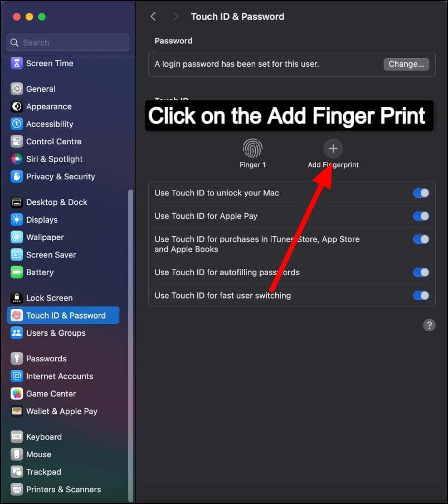Toggle Touch ID for fast user switching

(x=421, y=295)
